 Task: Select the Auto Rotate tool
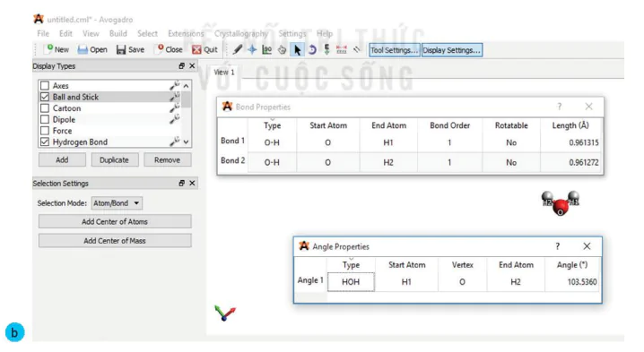[x=312, y=49]
